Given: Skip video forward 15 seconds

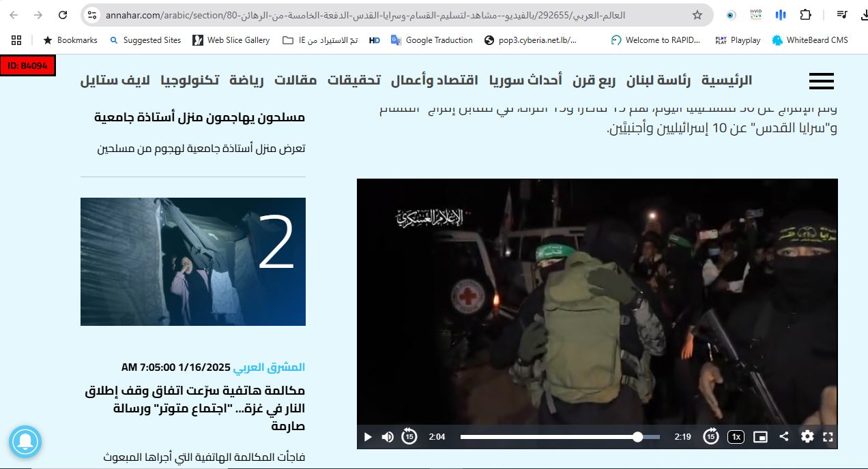Looking at the screenshot, I should coord(710,436).
